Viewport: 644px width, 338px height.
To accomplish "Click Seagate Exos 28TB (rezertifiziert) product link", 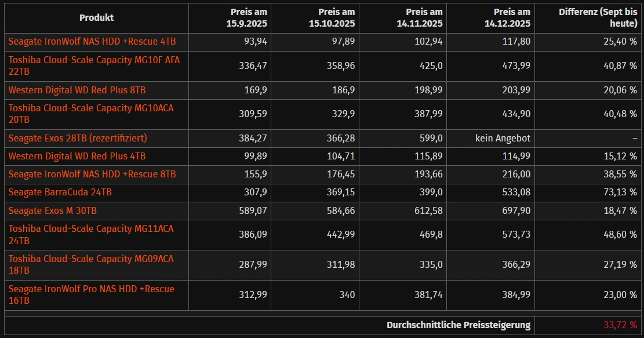I will tap(78, 139).
